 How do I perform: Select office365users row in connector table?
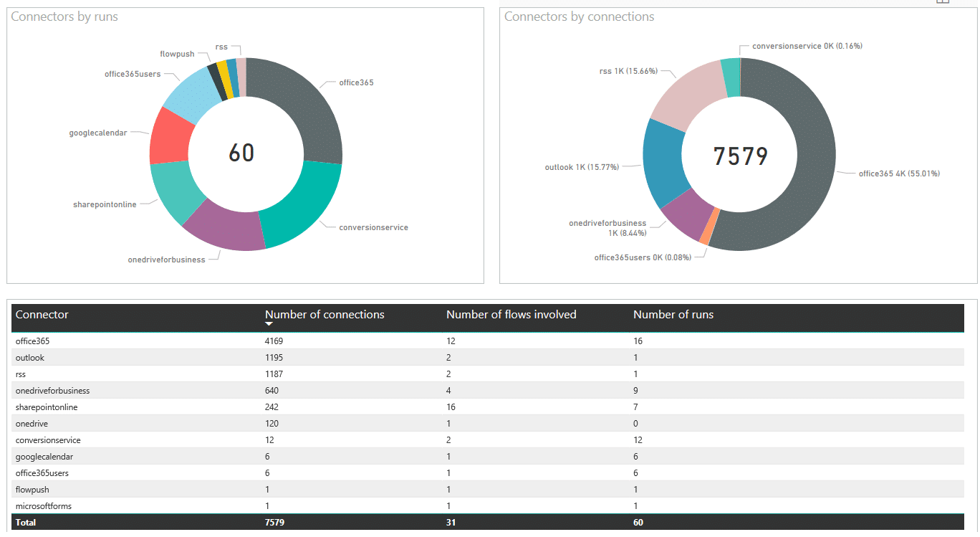(487, 473)
